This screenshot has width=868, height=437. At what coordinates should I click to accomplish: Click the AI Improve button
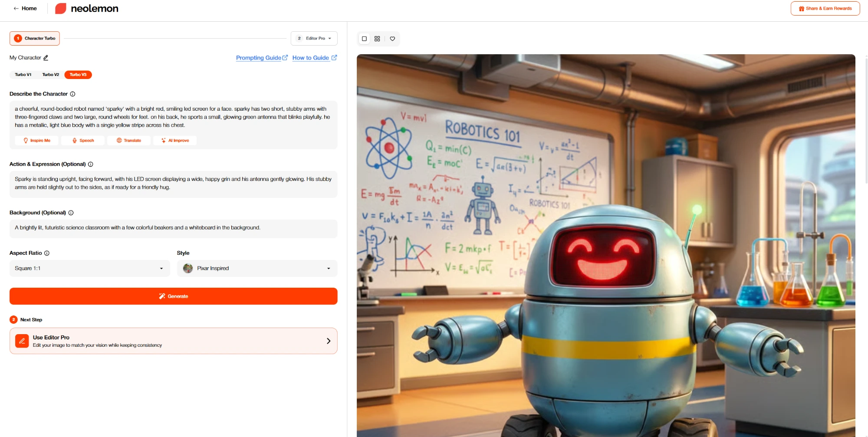click(x=175, y=141)
